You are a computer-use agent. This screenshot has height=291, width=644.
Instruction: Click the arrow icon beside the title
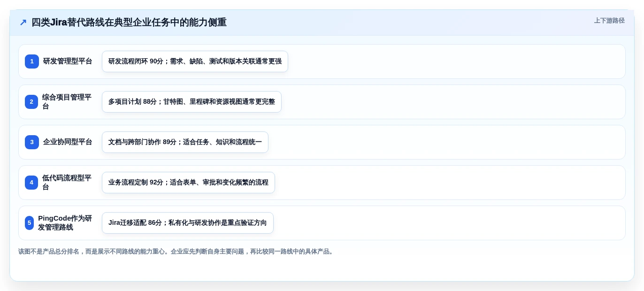(x=23, y=22)
